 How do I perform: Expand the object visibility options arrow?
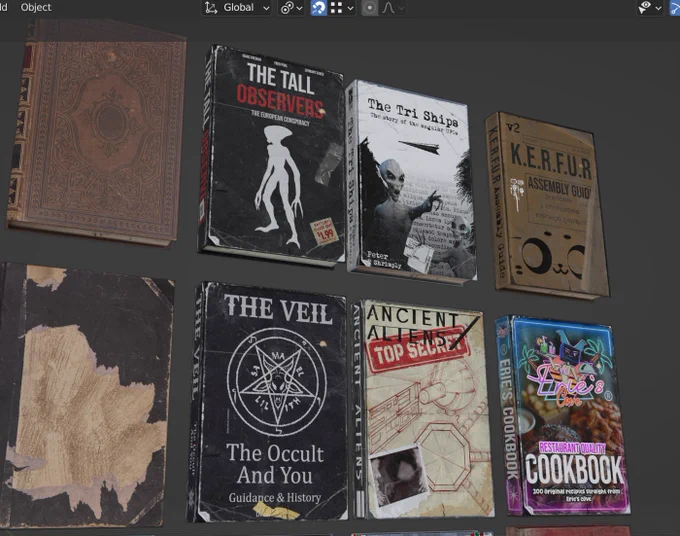point(658,8)
